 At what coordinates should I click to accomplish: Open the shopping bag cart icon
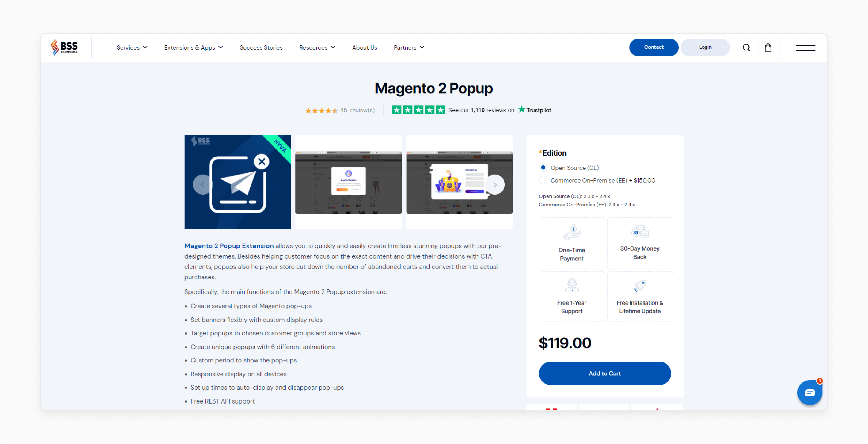click(x=768, y=47)
